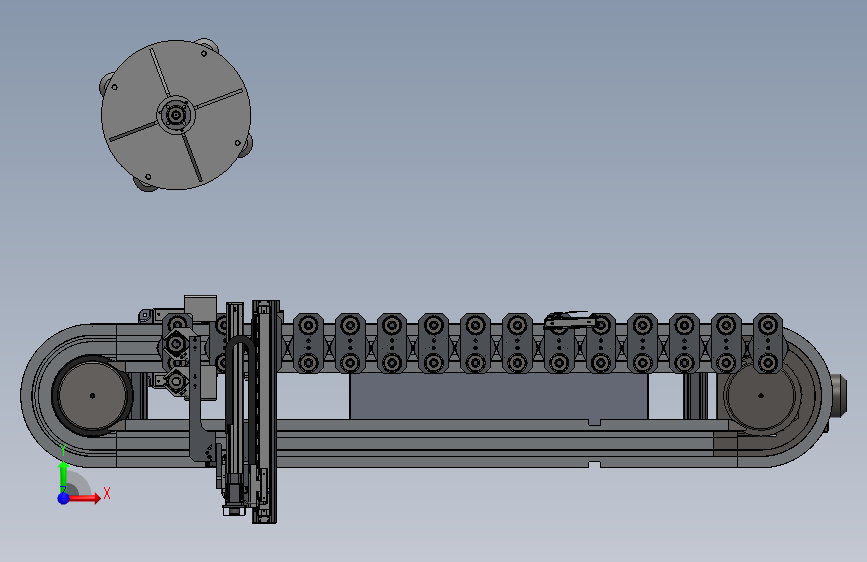Select the central hub of the round disc
The width and height of the screenshot is (867, 562).
point(176,115)
